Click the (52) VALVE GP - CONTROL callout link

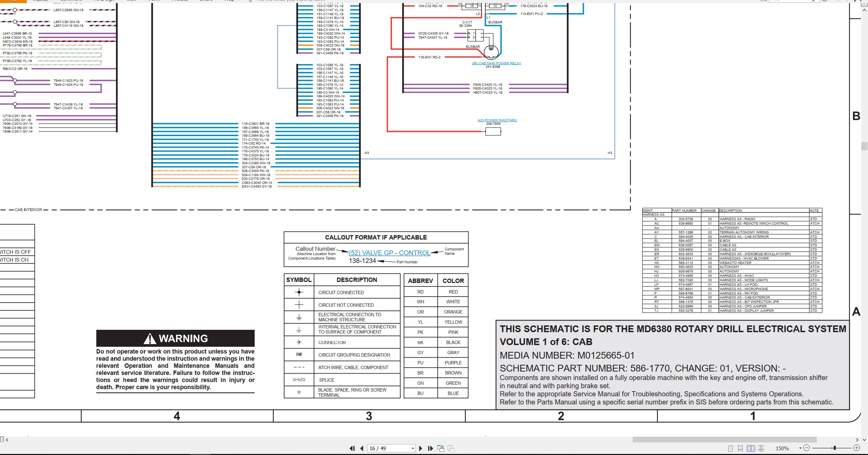click(x=390, y=253)
